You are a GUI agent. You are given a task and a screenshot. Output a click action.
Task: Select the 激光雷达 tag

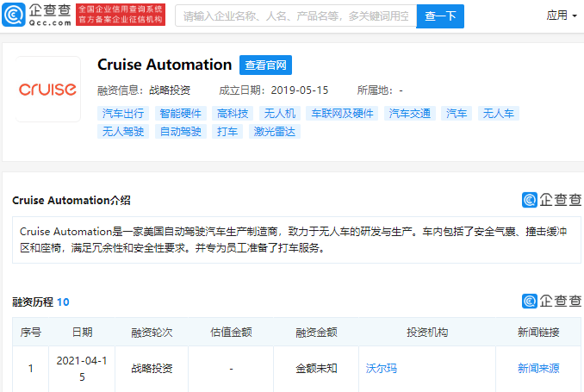click(275, 131)
